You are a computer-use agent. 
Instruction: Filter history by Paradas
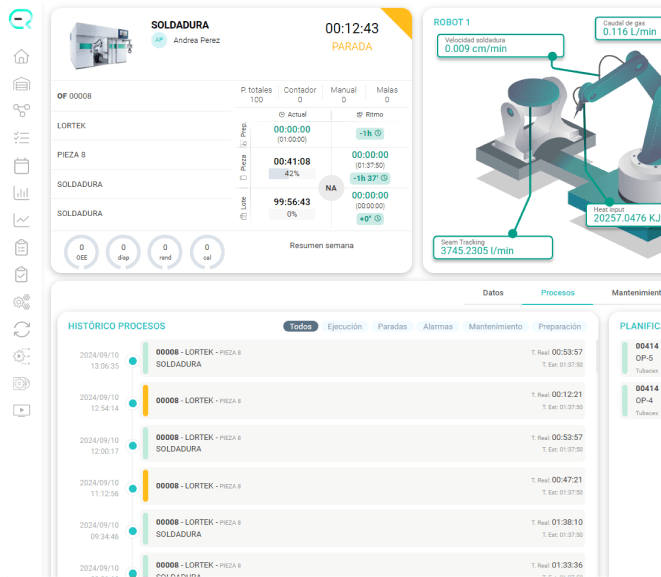pos(392,326)
